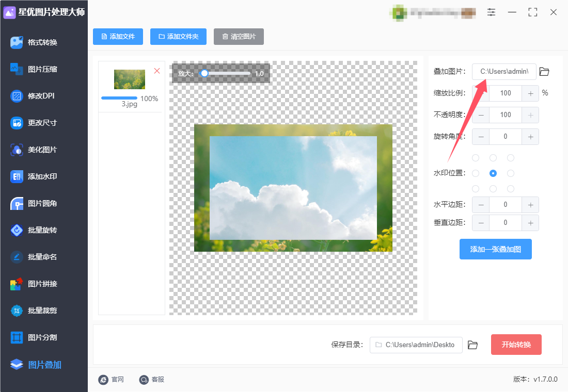Viewport: 568px width, 392px height.
Task: Browse for the 保存目录 save folder
Action: (x=472, y=345)
